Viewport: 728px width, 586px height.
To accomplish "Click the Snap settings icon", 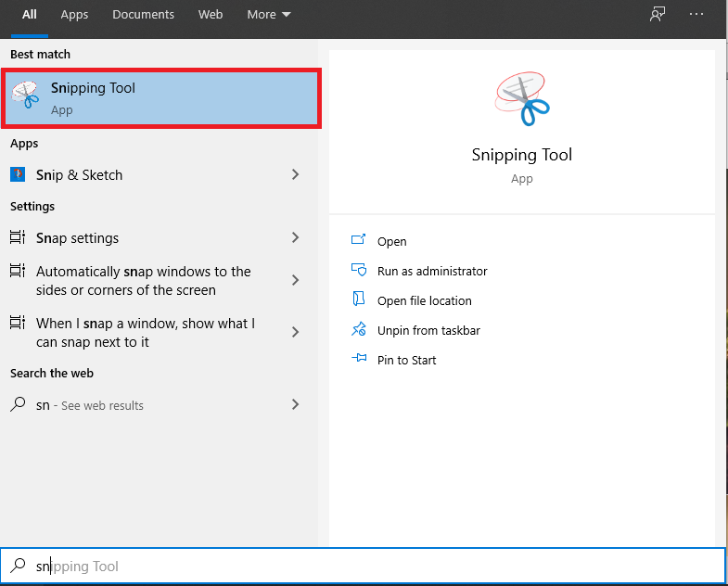I will point(18,238).
